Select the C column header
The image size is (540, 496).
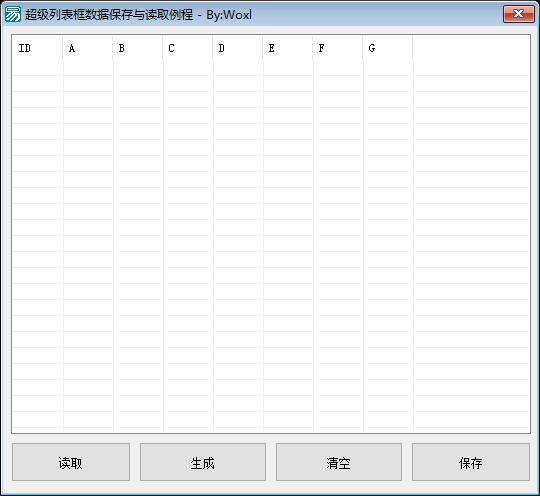coord(187,48)
